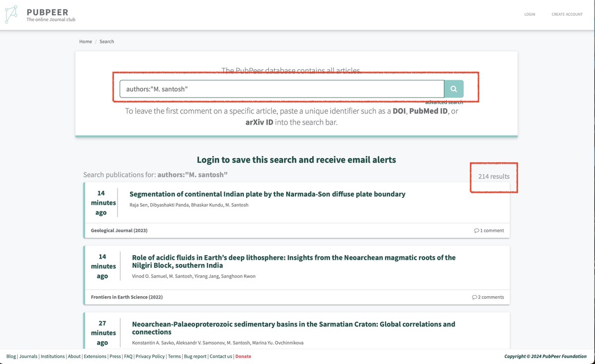Click the PubPeer logo icon
This screenshot has width=595, height=364.
(x=11, y=14)
